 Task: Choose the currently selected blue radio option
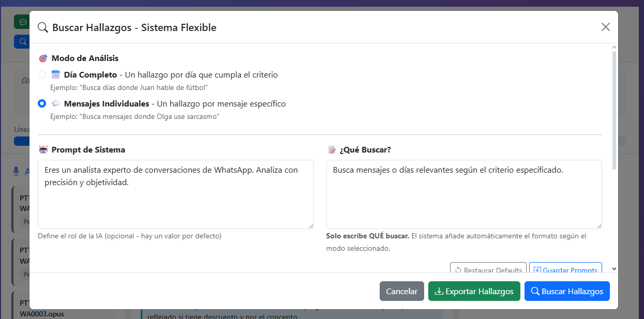pyautogui.click(x=42, y=103)
